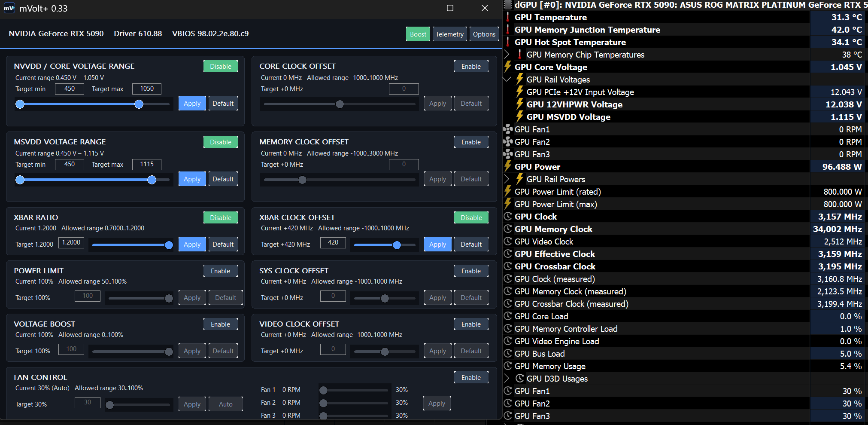The image size is (868, 425).
Task: Disable XBAR Ratio control
Action: click(221, 218)
